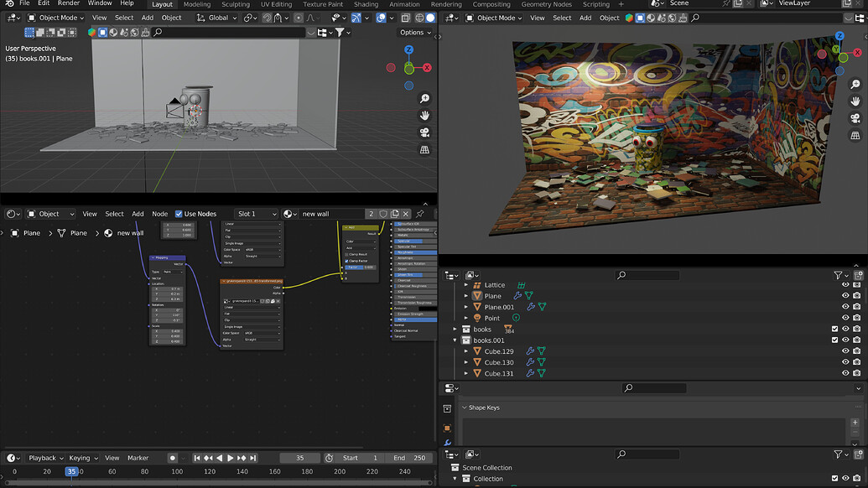Click the red X axis gizmo left viewport
Screen dimensions: 868x488
tap(427, 68)
